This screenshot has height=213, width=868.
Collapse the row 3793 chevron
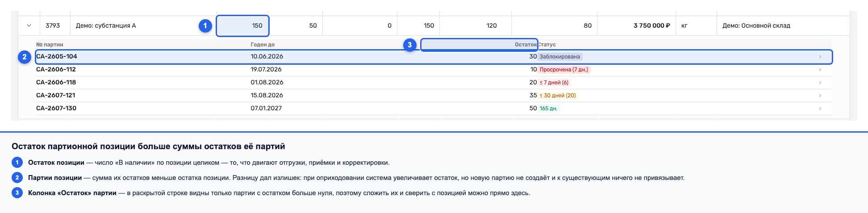pyautogui.click(x=29, y=25)
